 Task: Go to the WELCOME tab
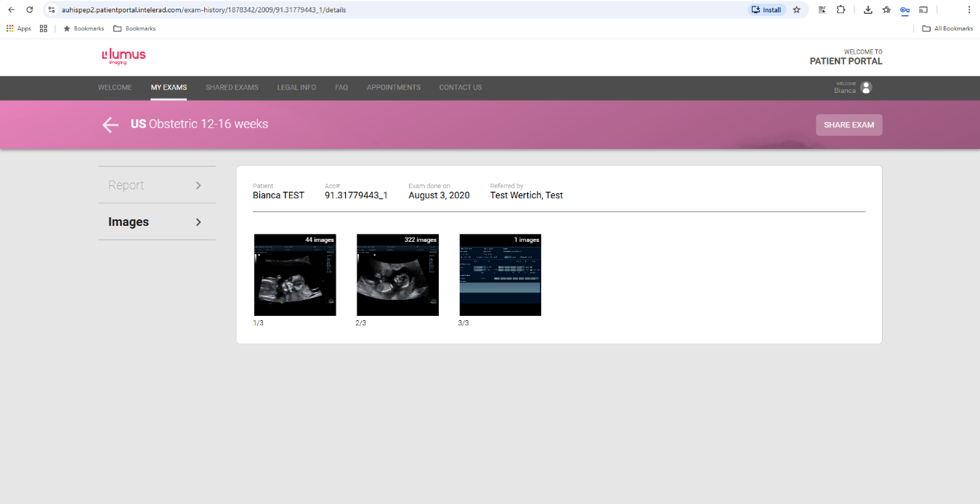[x=115, y=87]
